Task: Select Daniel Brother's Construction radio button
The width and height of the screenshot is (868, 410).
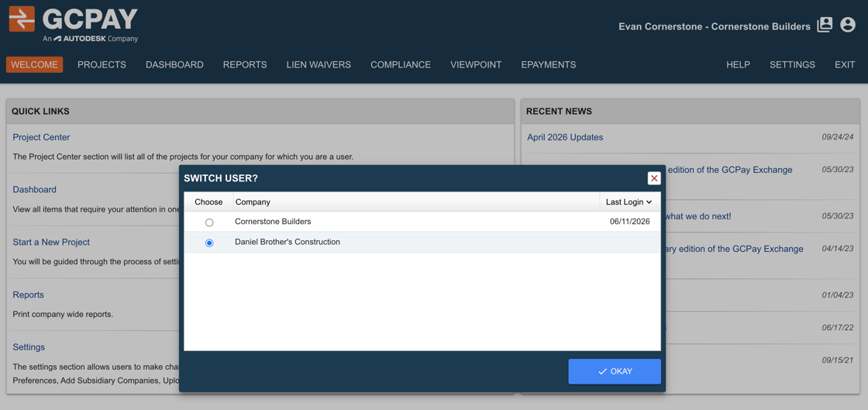Action: tap(209, 243)
